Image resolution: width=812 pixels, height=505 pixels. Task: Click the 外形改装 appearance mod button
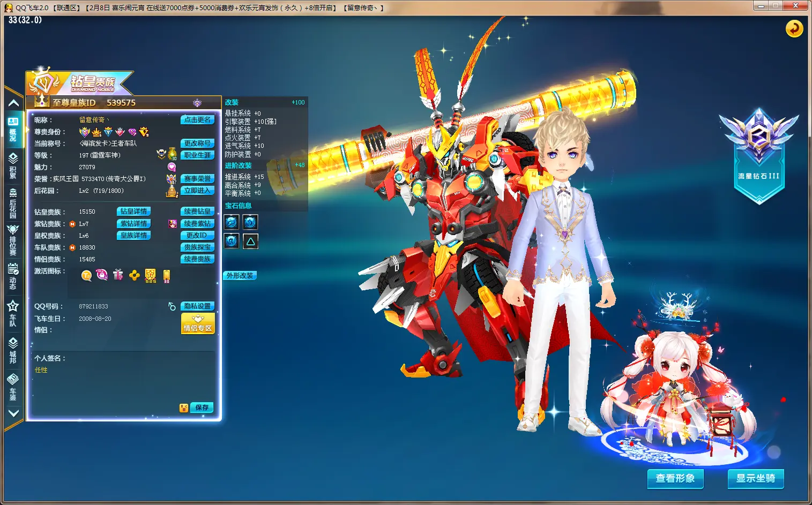(x=240, y=276)
